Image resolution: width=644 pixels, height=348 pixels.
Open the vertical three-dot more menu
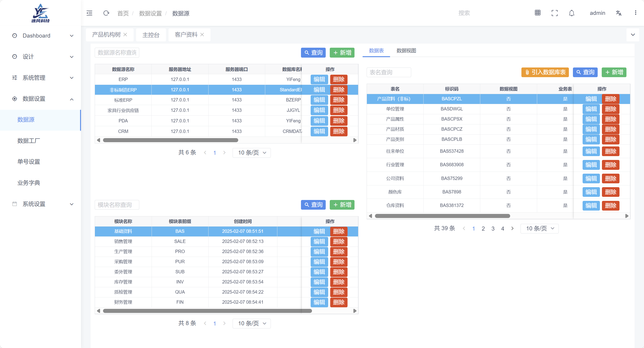click(x=635, y=13)
